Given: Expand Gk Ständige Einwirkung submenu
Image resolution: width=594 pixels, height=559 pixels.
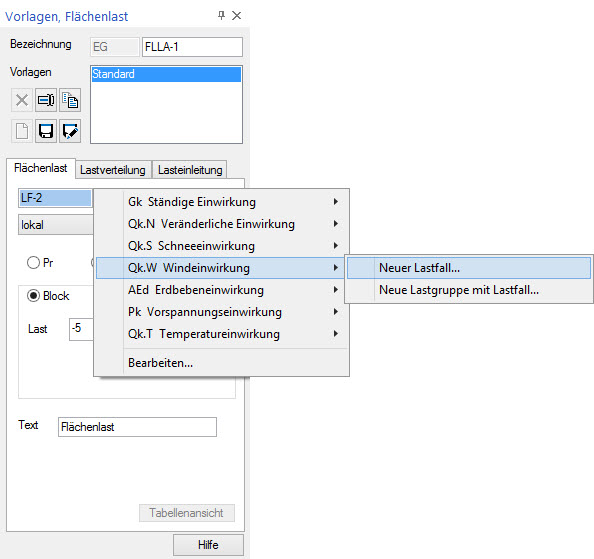Looking at the screenshot, I should [x=222, y=202].
